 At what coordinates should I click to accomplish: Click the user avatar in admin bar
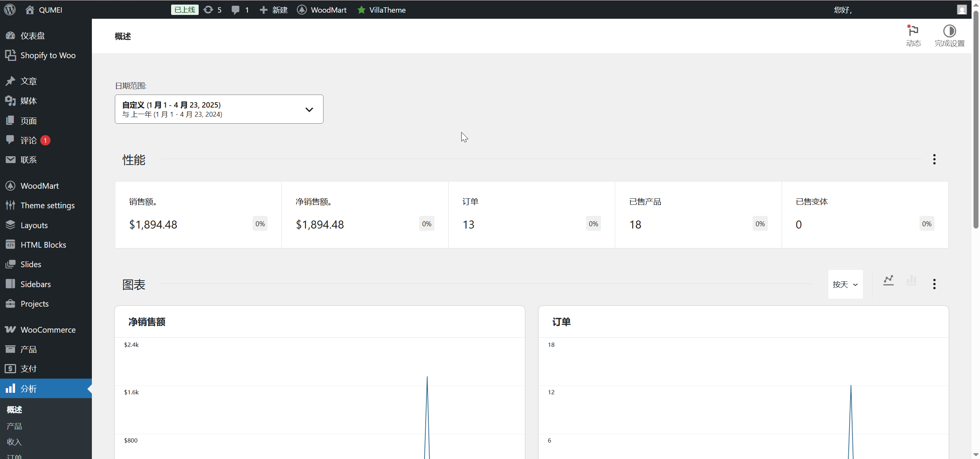[962, 10]
